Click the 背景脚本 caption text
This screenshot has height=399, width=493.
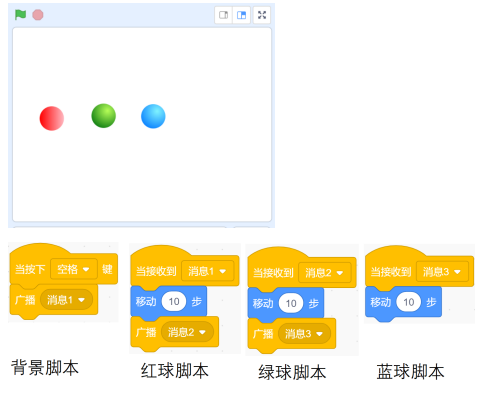pyautogui.click(x=45, y=368)
